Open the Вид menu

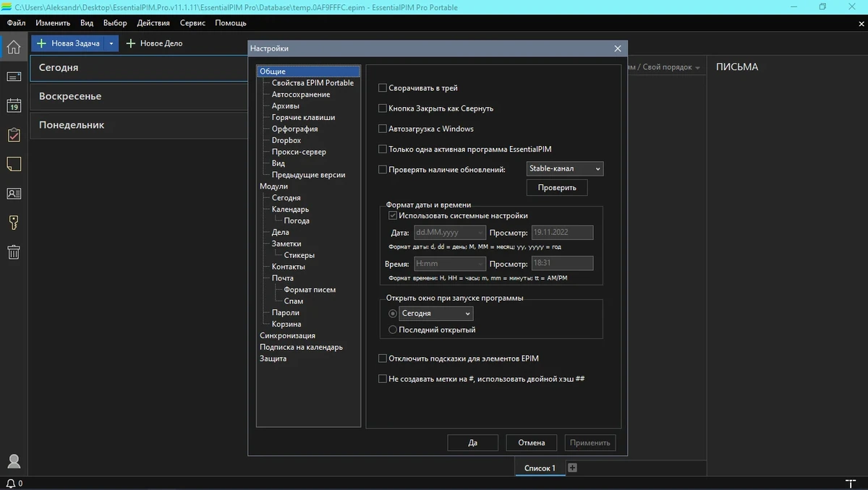click(87, 22)
